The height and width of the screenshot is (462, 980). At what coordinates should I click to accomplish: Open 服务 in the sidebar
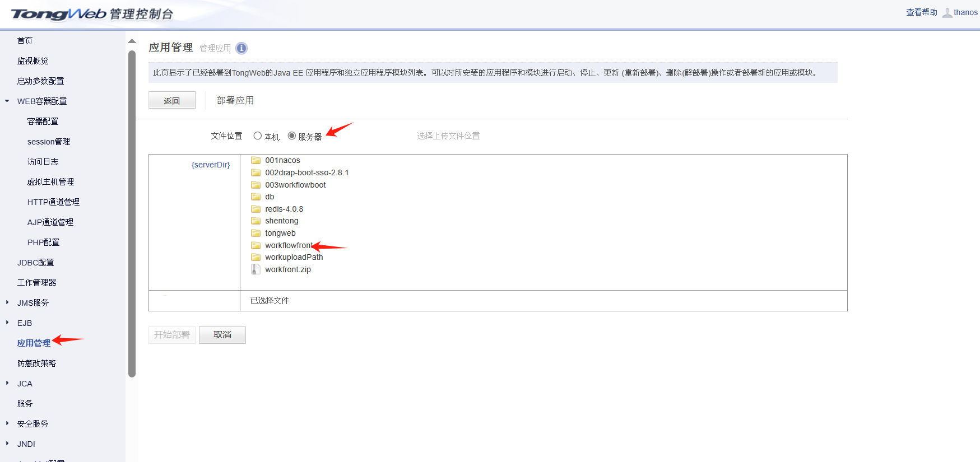pyautogui.click(x=25, y=404)
